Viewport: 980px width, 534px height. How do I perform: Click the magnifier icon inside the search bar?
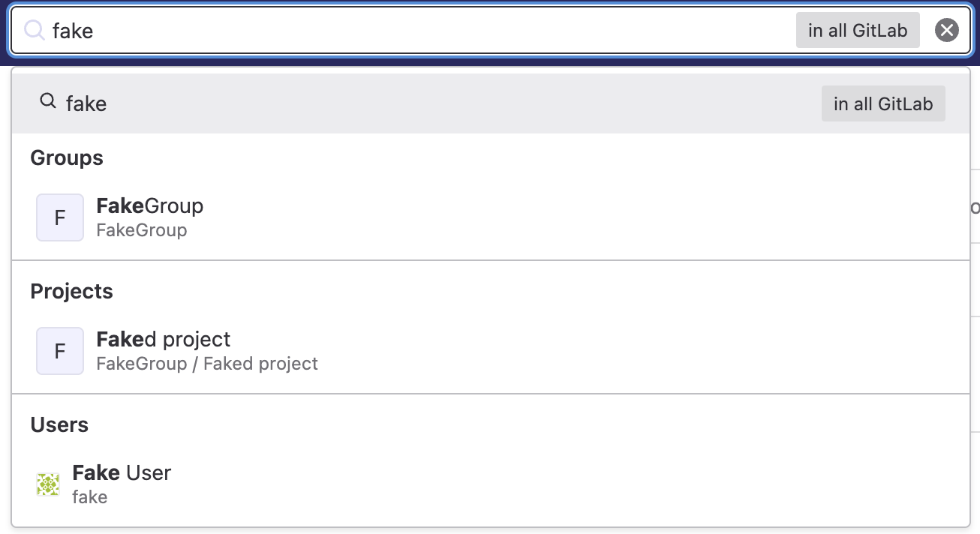click(33, 30)
